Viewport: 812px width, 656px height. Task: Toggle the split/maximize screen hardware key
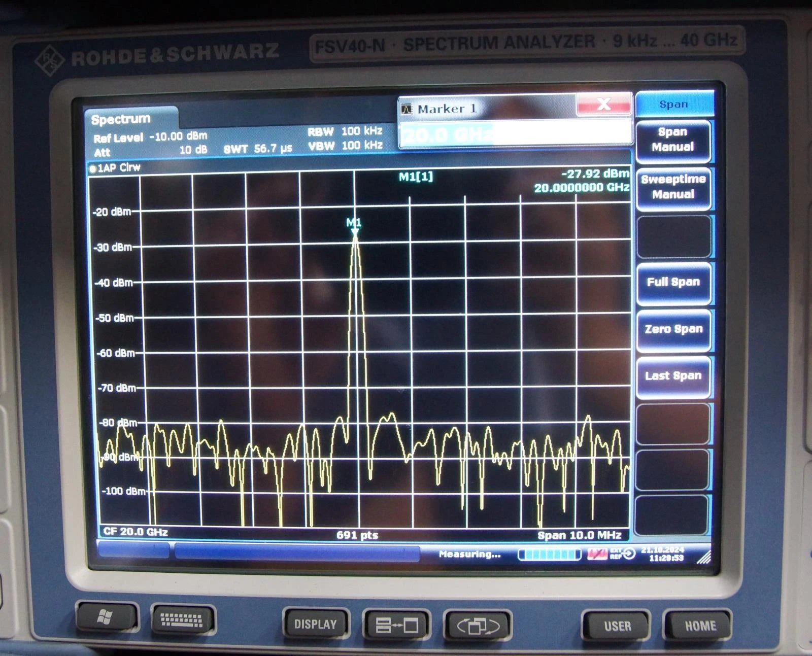397,625
